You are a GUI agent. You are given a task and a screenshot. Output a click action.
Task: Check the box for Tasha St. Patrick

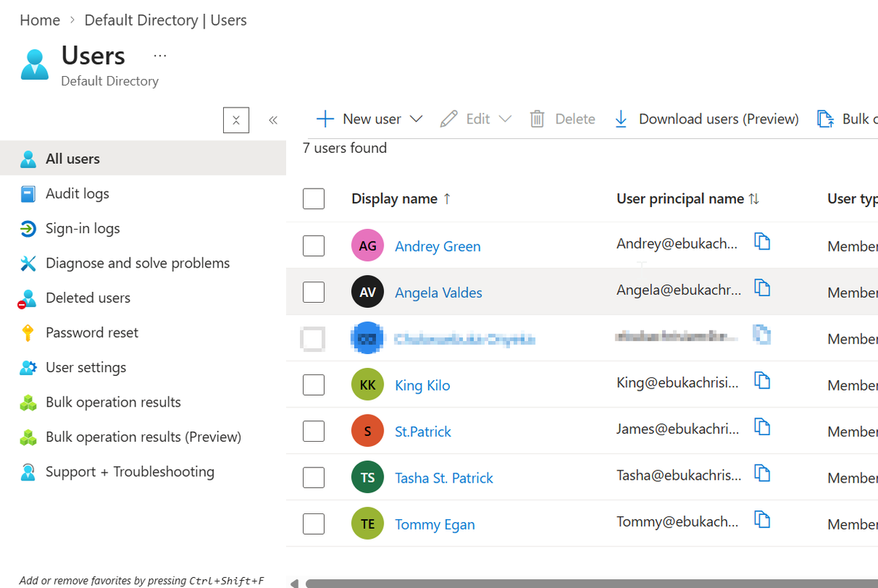point(313,478)
